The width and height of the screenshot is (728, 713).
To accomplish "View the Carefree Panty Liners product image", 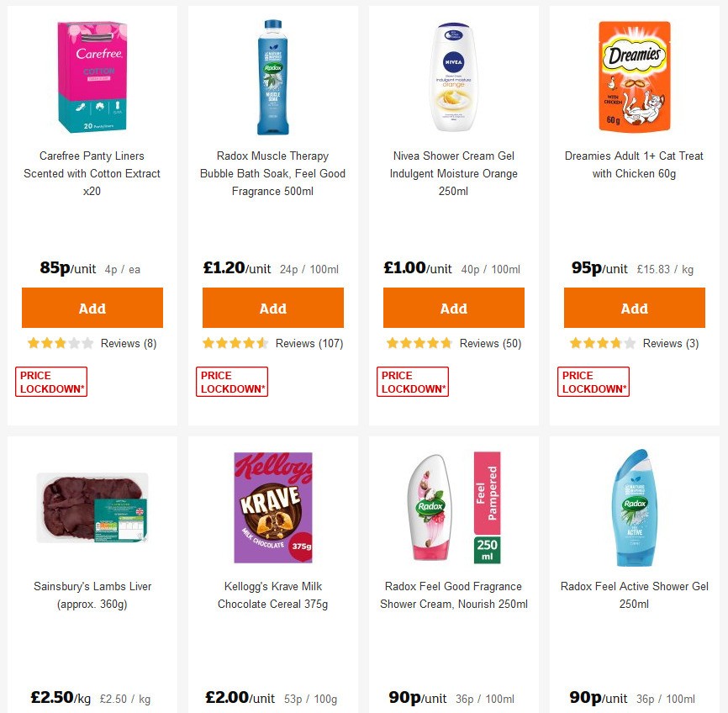I will coord(92,76).
